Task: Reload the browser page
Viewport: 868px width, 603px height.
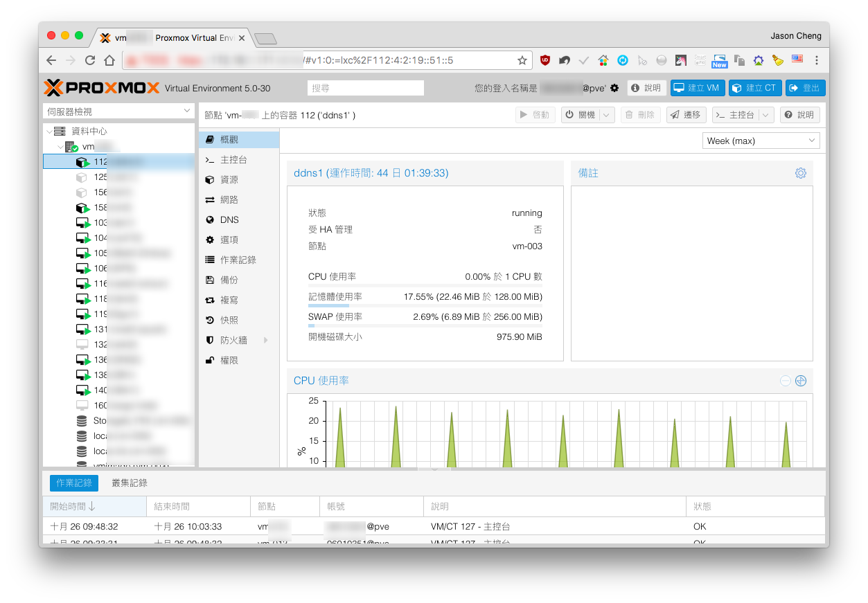Action: click(x=90, y=60)
